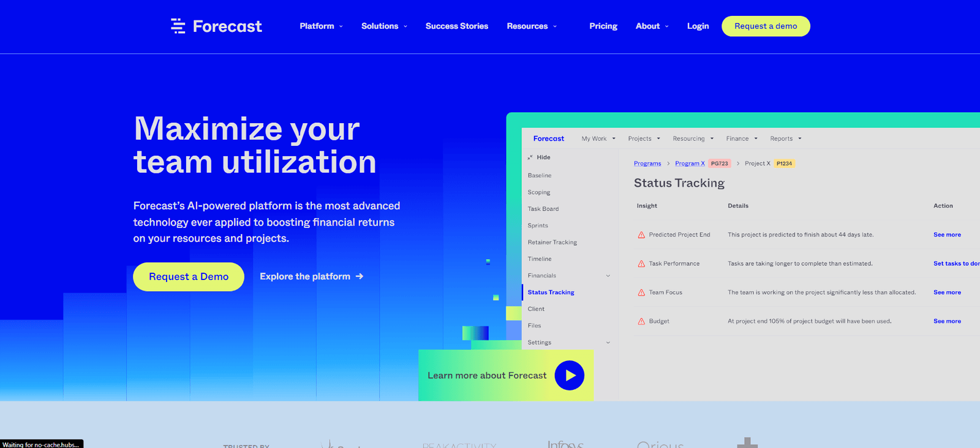Play the Learn more about Forecast video
The image size is (980, 448).
click(x=570, y=375)
